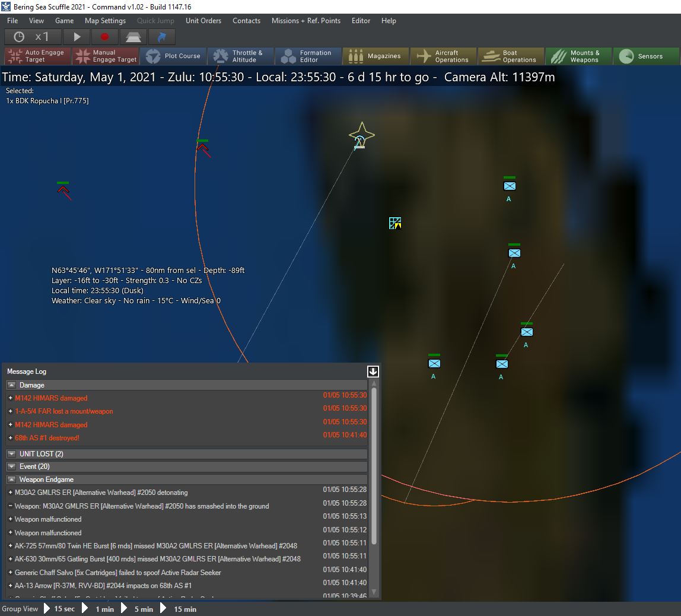Expand the UNIT LOST (2) section

[x=12, y=453]
